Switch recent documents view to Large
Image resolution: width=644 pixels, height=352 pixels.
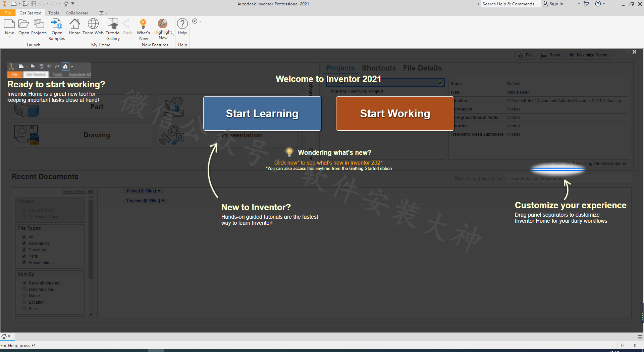click(x=472, y=179)
